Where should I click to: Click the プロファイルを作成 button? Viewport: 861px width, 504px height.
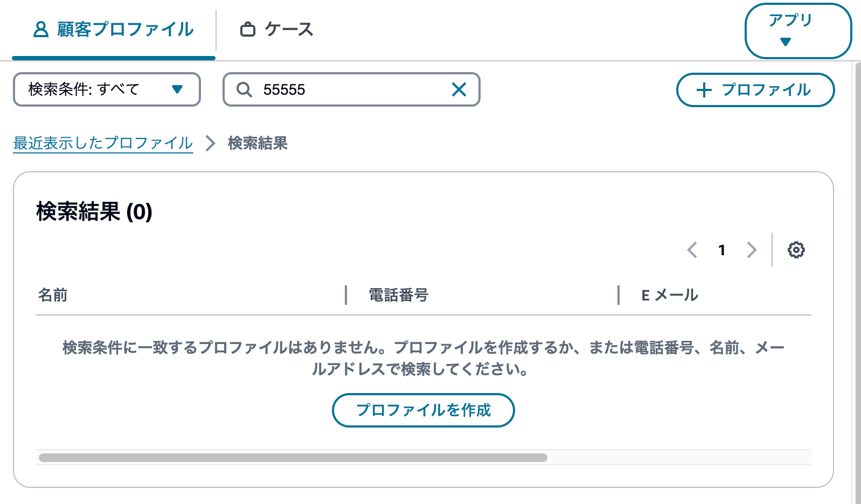tap(423, 410)
